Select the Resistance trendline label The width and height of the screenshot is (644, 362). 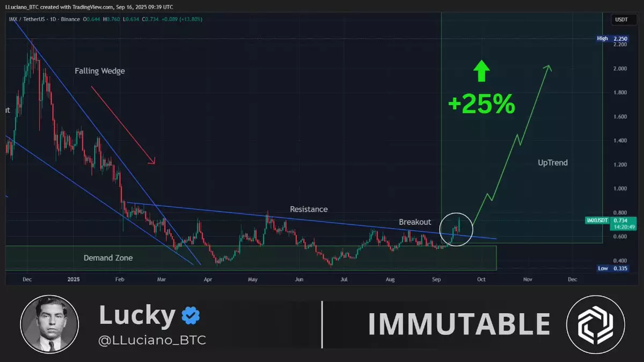tap(309, 209)
